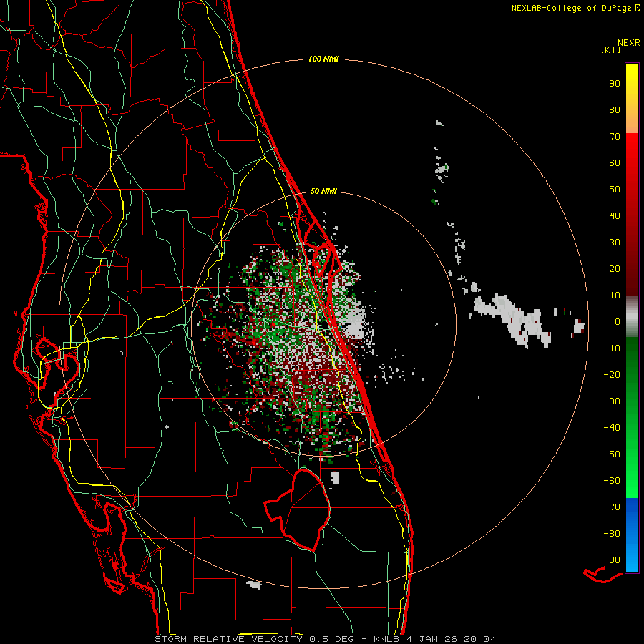
Task: Click the -10 value on velocity scale
Action: (x=612, y=348)
